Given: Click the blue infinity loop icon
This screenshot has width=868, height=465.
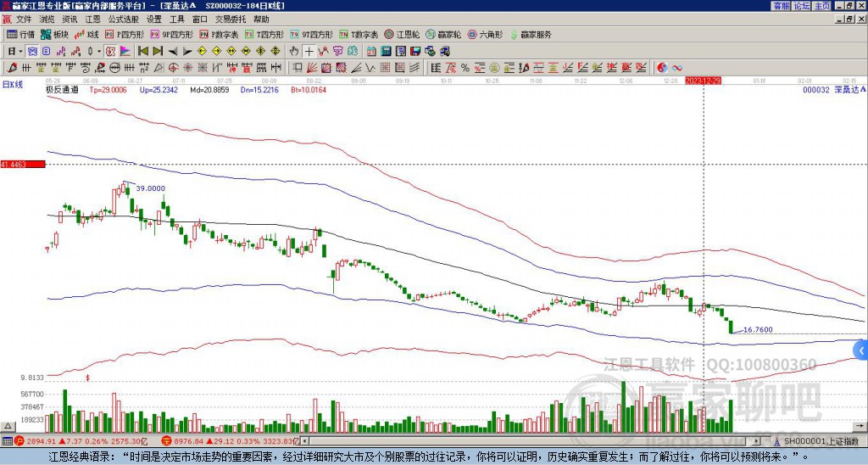Looking at the screenshot, I should [x=677, y=68].
